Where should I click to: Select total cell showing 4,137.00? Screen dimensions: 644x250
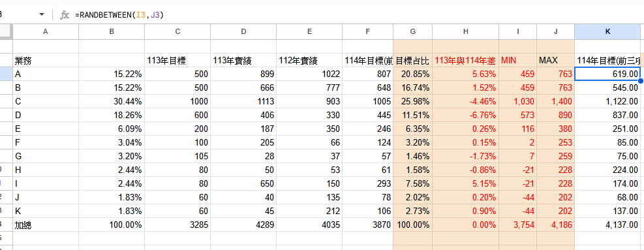click(607, 225)
